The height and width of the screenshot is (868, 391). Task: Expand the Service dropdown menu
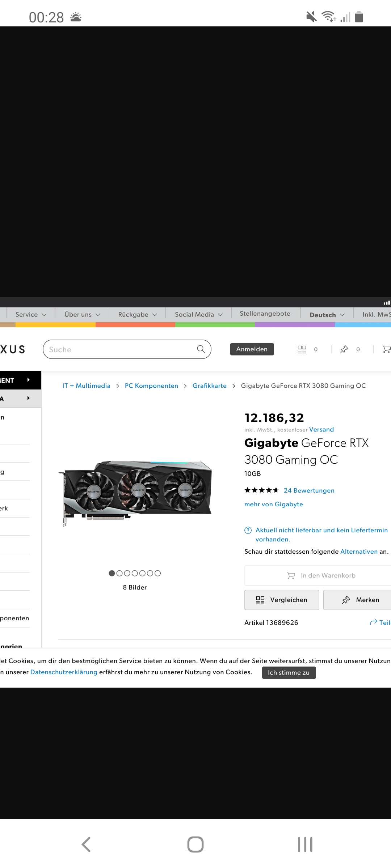[31, 314]
